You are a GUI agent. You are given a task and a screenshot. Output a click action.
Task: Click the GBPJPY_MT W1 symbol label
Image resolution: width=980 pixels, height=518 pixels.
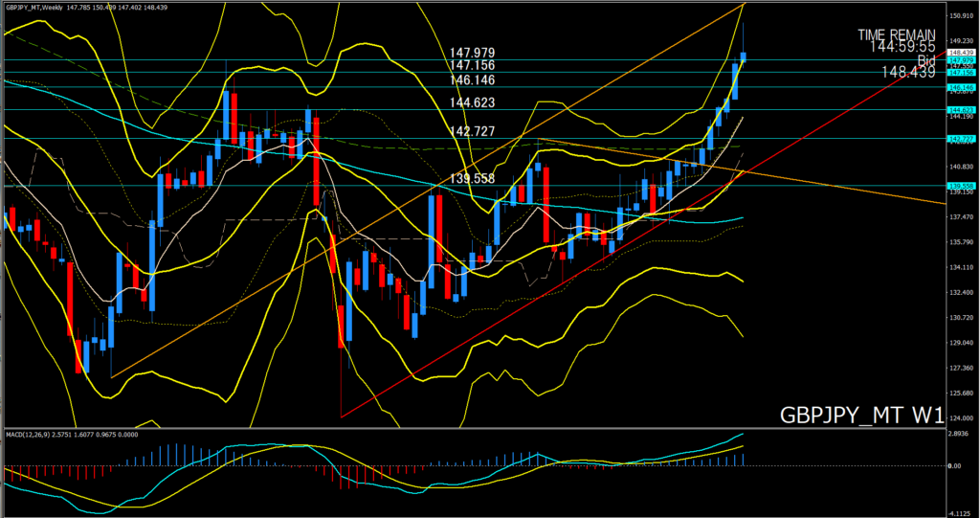(x=861, y=415)
